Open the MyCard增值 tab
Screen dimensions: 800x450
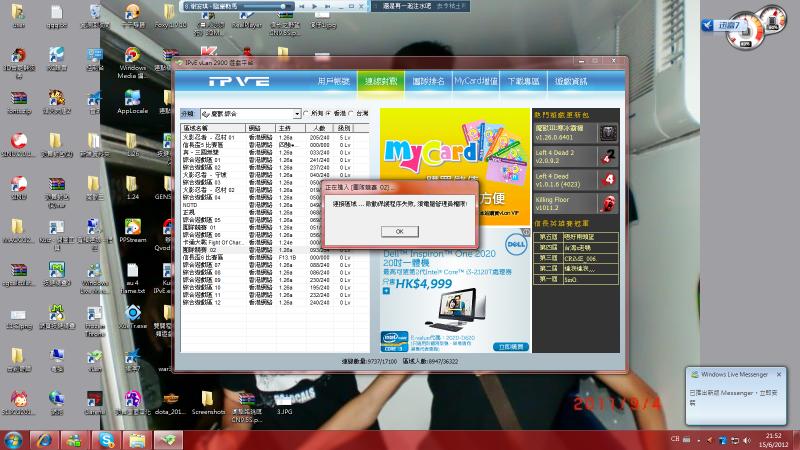[x=476, y=81]
